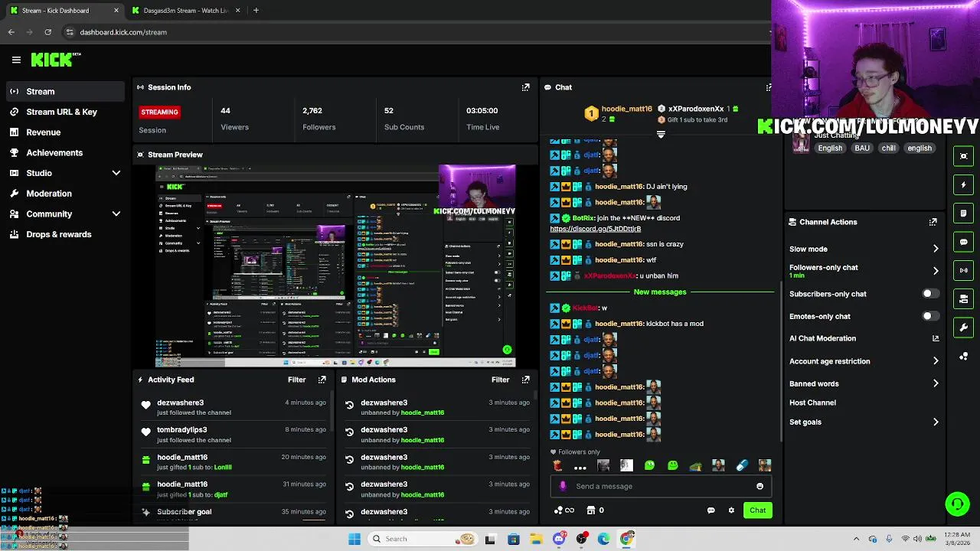Click the shop icon with count 0

(596, 510)
